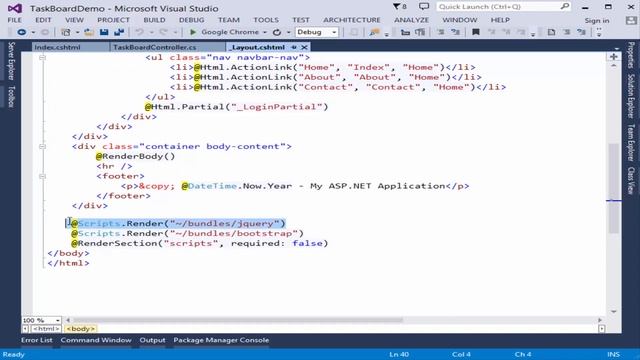Expand the Server Explorer side panel

pyautogui.click(x=11, y=61)
